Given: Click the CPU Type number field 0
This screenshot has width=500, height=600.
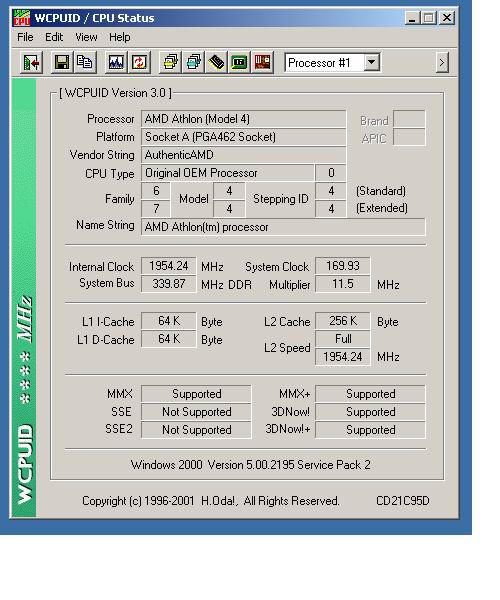Looking at the screenshot, I should click(x=331, y=173).
